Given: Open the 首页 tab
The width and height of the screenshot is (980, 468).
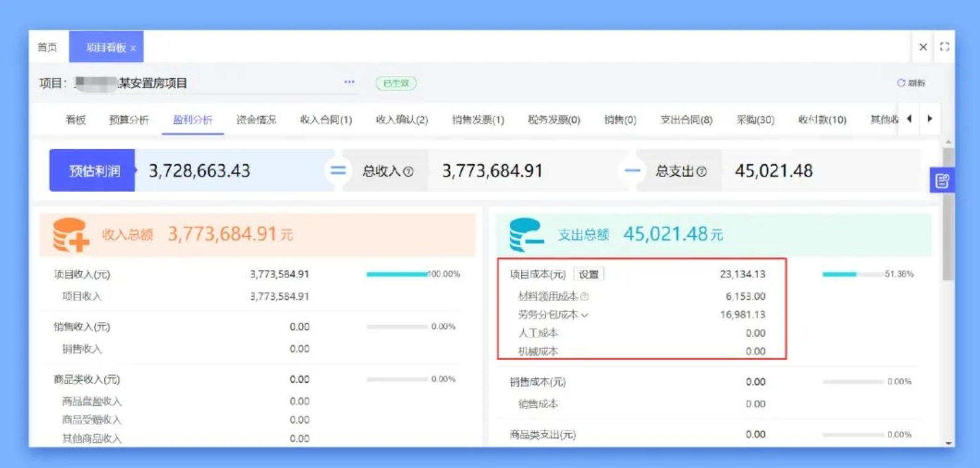Looking at the screenshot, I should [47, 47].
